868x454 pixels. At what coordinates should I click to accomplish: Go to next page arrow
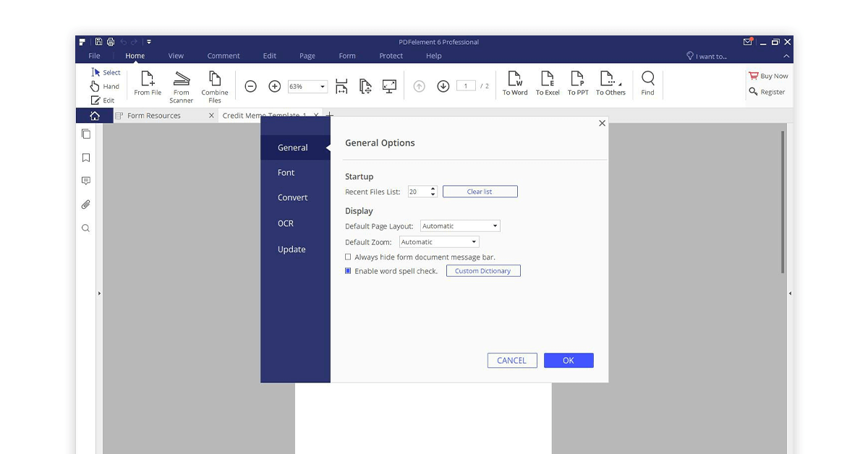pos(443,86)
